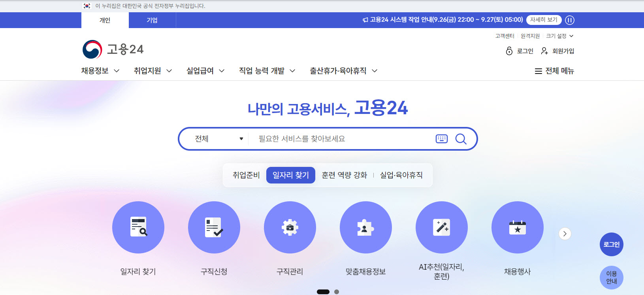Open the 채용행사 calendar icon
Screen dimensions: 644x295
click(518, 227)
